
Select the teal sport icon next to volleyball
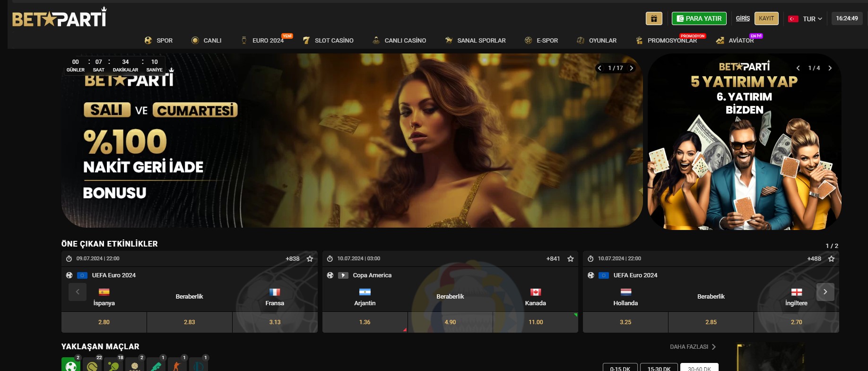click(156, 365)
